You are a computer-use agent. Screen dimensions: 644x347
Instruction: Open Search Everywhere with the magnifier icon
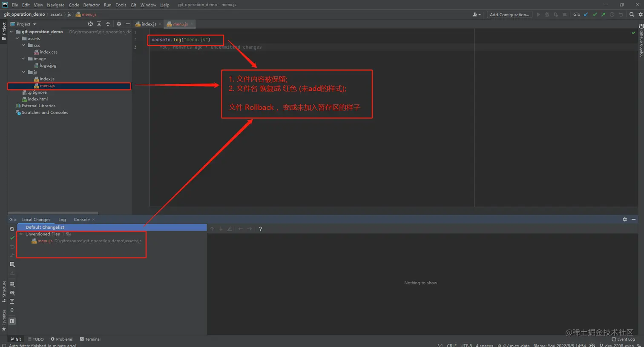click(x=632, y=14)
